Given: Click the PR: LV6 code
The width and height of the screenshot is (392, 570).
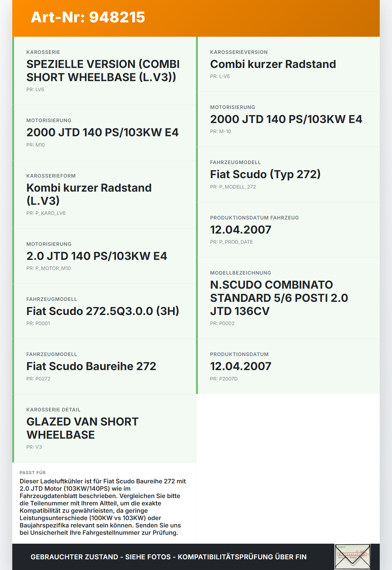Looking at the screenshot, I should click(x=35, y=89).
